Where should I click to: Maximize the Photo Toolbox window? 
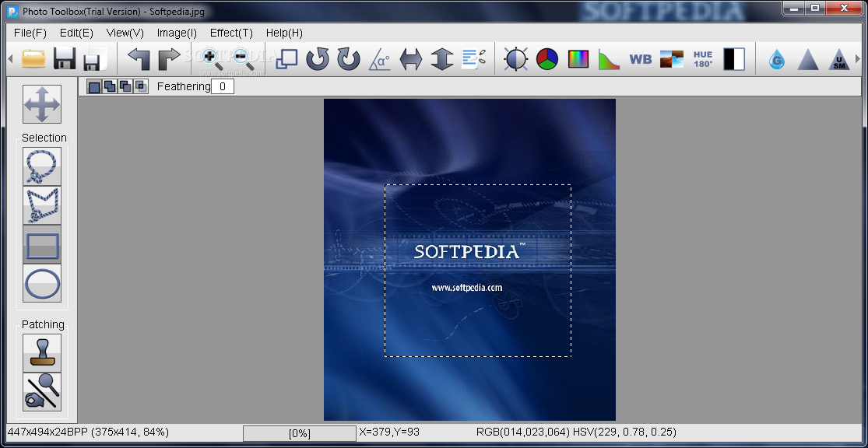click(815, 8)
